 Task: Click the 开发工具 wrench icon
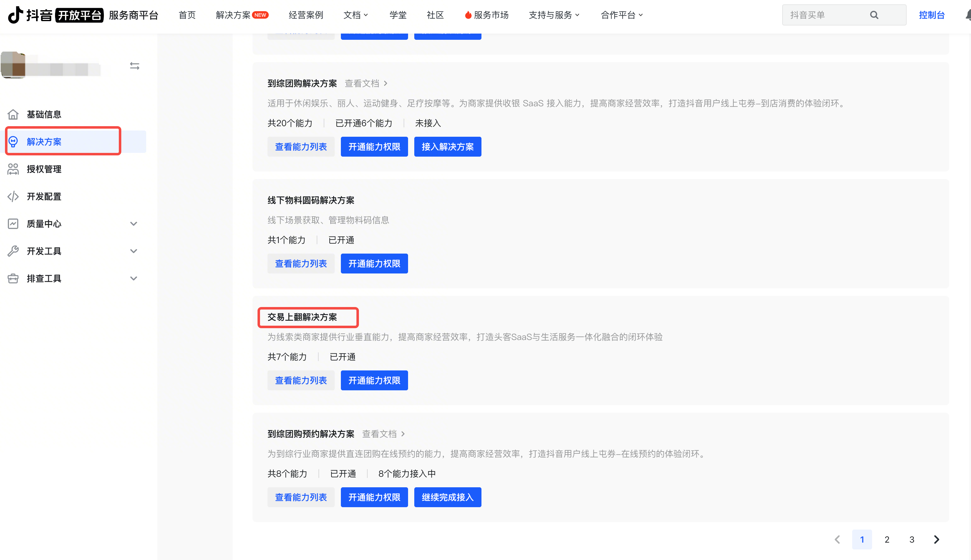coord(13,251)
